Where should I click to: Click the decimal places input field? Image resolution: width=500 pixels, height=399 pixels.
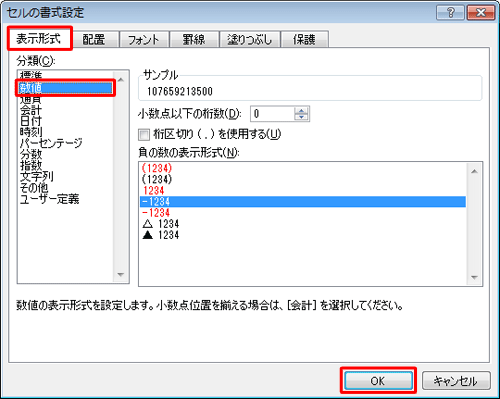272,114
